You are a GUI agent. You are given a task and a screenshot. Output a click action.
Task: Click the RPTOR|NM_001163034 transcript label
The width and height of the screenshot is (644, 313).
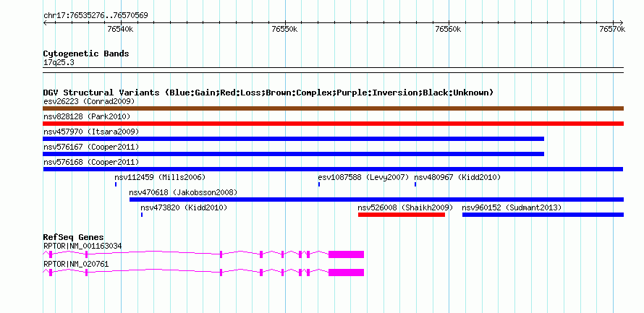click(82, 246)
